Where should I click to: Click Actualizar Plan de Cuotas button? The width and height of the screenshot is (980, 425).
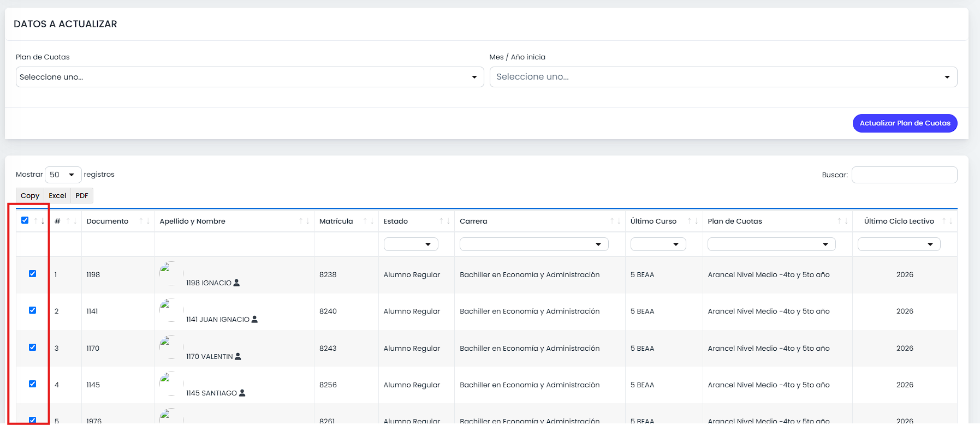tap(905, 123)
